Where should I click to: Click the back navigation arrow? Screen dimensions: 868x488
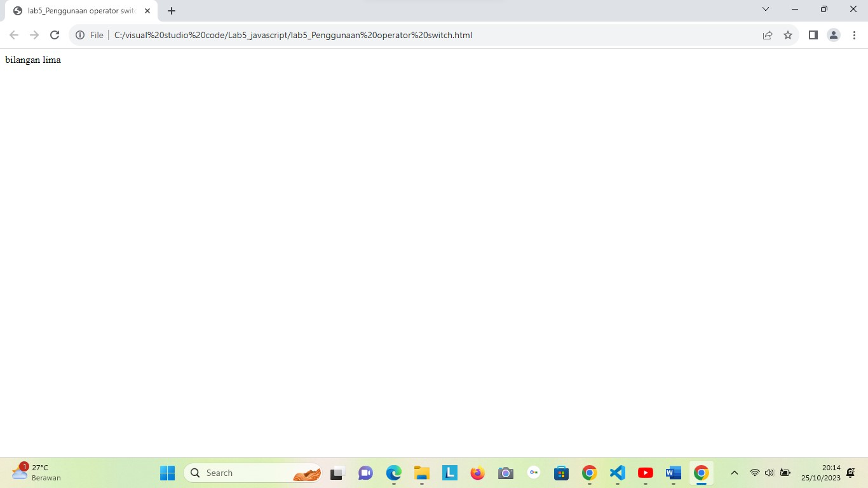pyautogui.click(x=14, y=35)
